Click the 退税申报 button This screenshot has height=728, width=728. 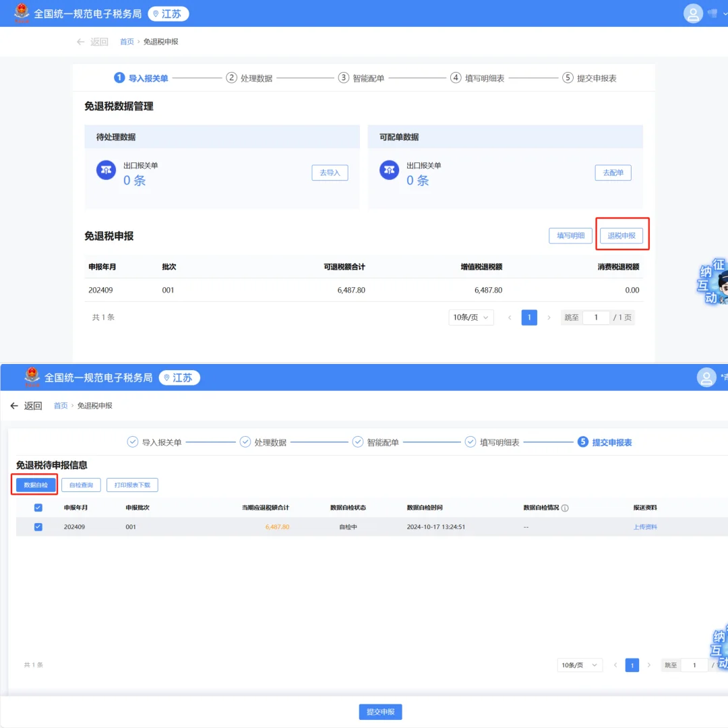tap(621, 235)
